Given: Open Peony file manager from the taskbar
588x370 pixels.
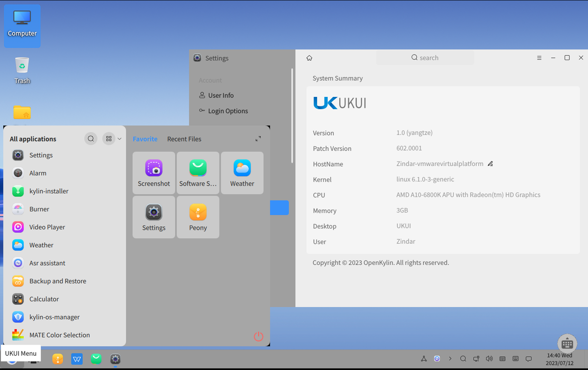Looking at the screenshot, I should point(57,359).
